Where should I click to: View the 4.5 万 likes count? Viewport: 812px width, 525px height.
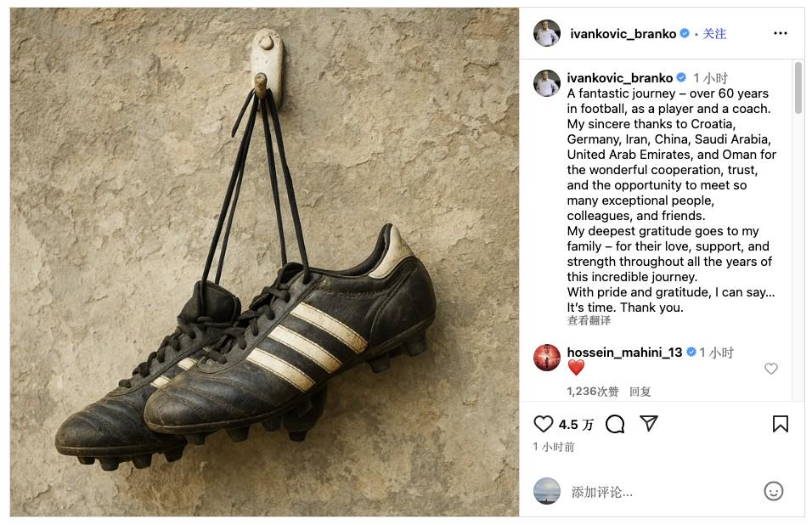[576, 425]
